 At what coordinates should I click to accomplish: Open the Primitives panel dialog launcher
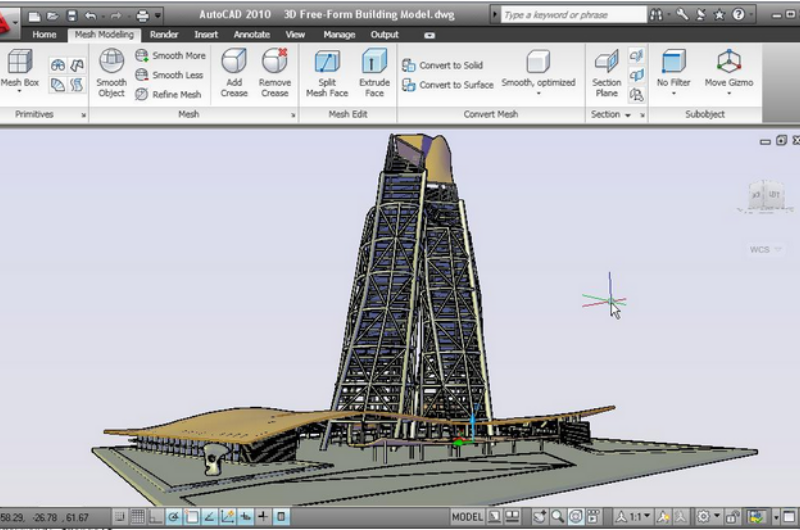(x=84, y=115)
